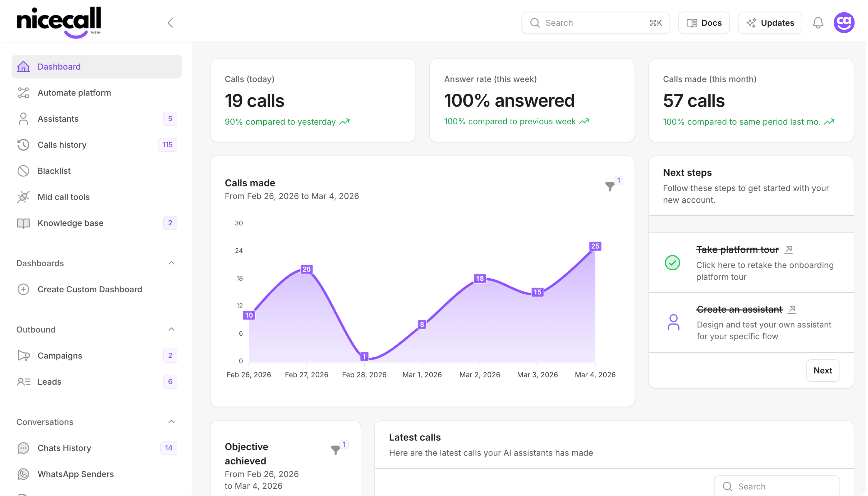Open Calls history in sidebar
Viewport: 868px width, 496px height.
pyautogui.click(x=62, y=145)
